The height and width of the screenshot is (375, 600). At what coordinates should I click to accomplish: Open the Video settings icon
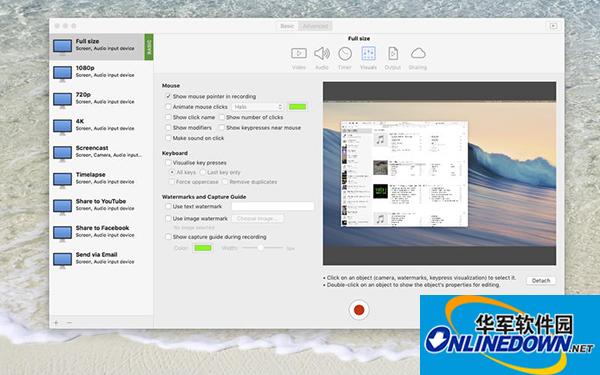coord(299,54)
